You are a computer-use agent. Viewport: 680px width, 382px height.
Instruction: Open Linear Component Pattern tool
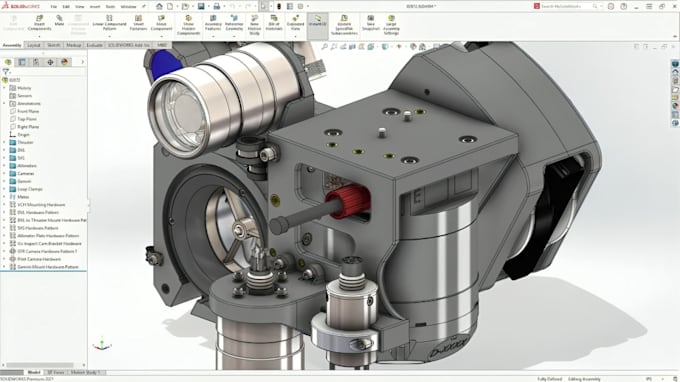109,23
